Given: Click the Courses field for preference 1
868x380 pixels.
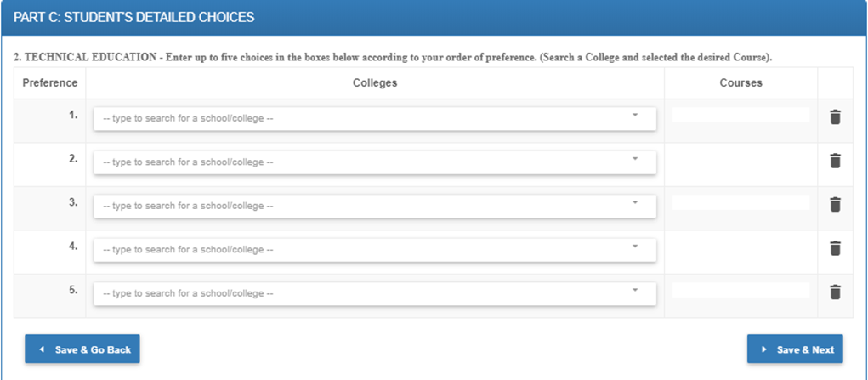Looking at the screenshot, I should 740,115.
